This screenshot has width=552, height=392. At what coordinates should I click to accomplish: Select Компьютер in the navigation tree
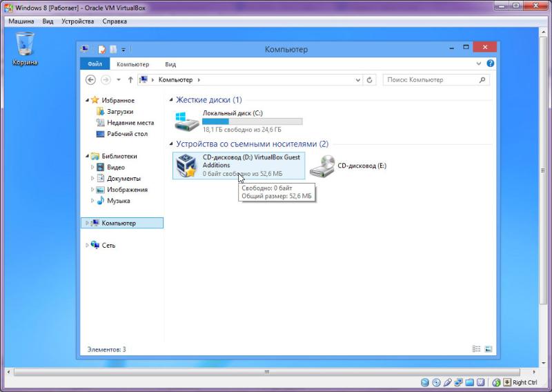tap(122, 223)
